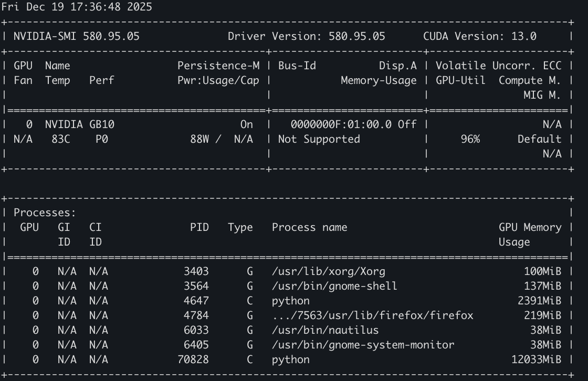Click PID 4647 in process list

(196, 301)
